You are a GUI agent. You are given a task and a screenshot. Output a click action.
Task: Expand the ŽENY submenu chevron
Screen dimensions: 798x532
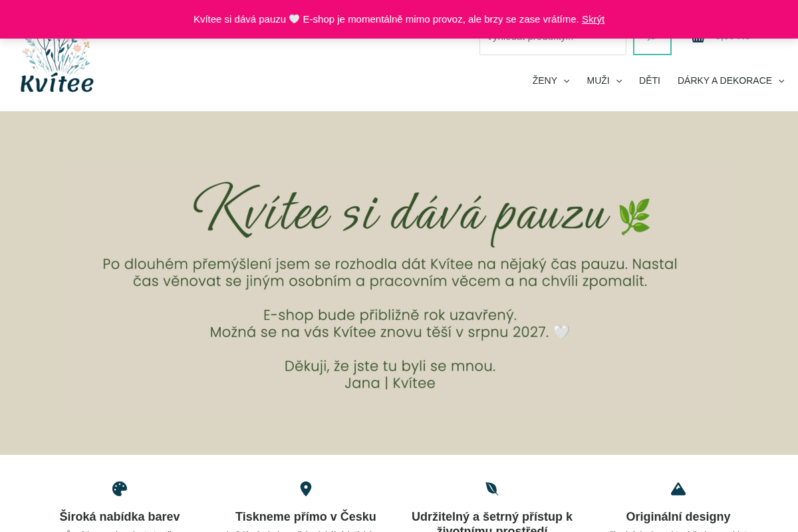tap(567, 81)
